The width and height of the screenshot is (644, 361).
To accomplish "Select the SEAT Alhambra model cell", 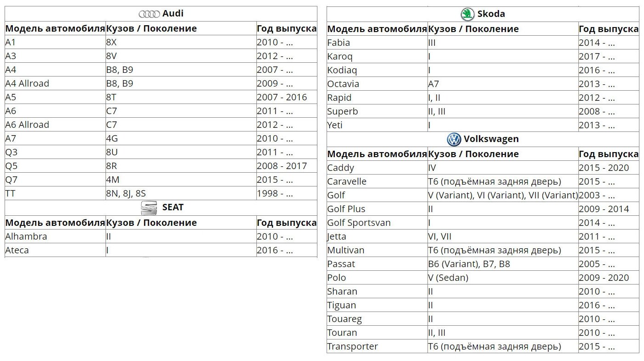I will [55, 236].
